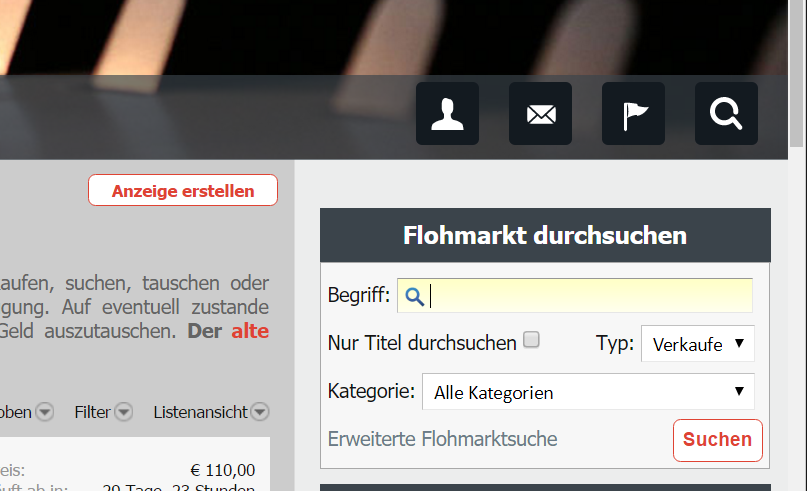Image resolution: width=807 pixels, height=491 pixels.
Task: Click the red 'alte' link text
Action: tap(250, 331)
